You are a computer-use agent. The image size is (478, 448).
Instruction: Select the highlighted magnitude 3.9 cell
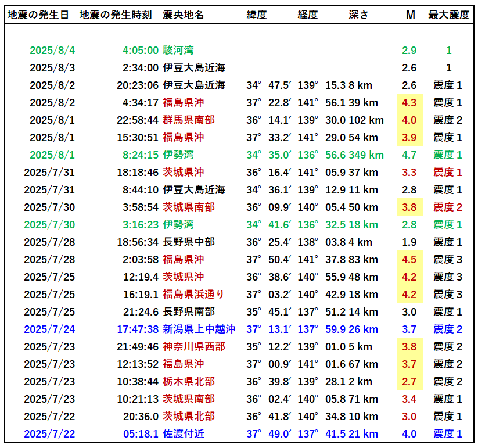409,138
